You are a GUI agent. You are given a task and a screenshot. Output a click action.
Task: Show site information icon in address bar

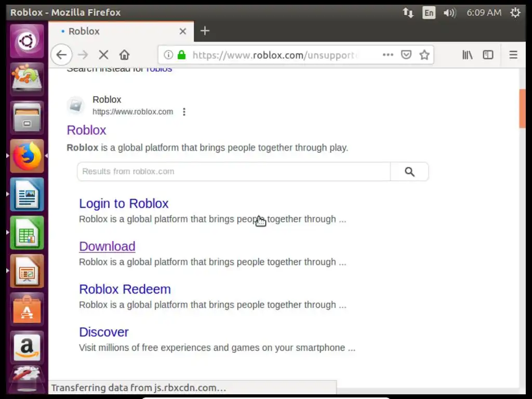click(168, 55)
